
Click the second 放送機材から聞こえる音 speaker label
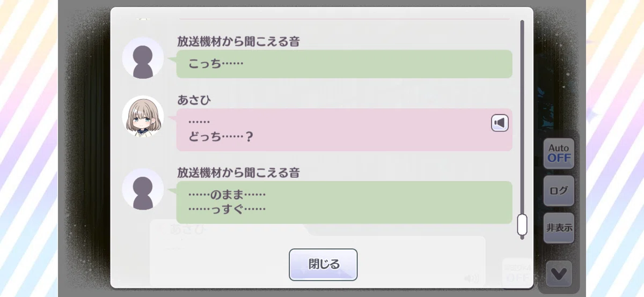click(239, 173)
